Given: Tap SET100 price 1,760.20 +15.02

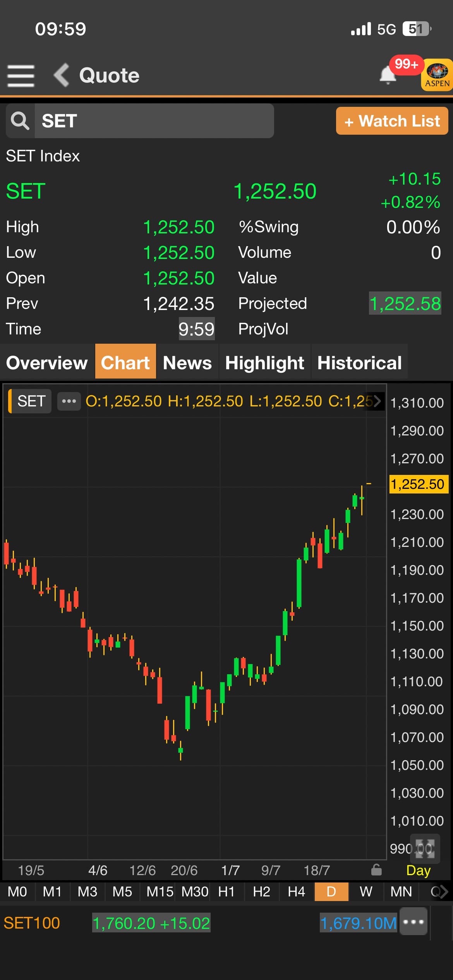Looking at the screenshot, I should pyautogui.click(x=151, y=923).
